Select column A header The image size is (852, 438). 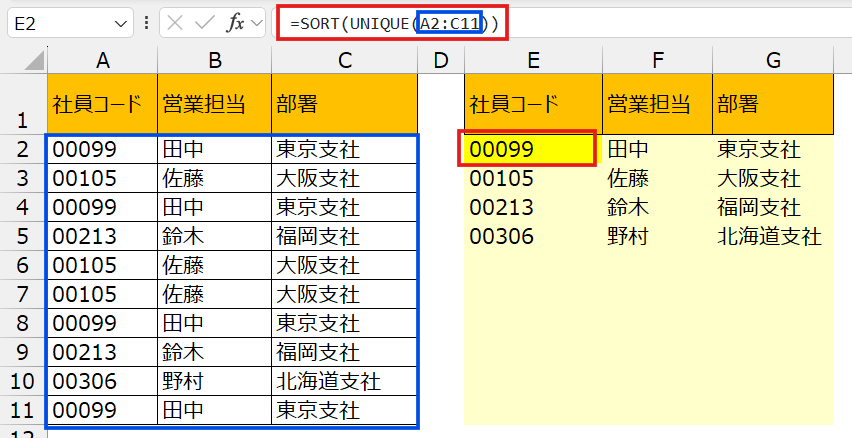pos(101,61)
